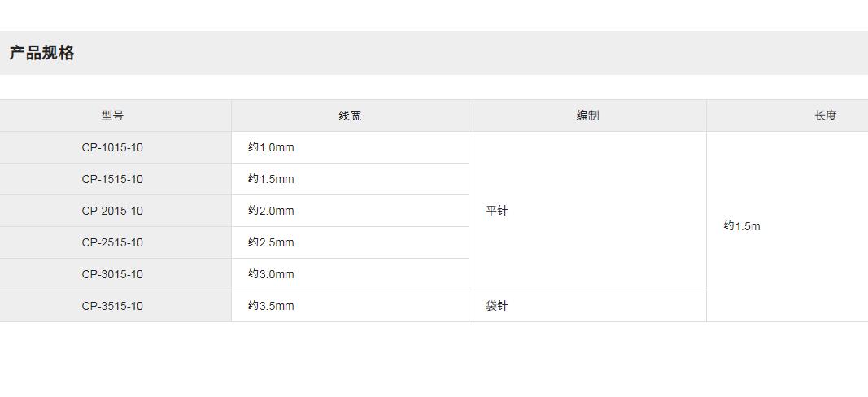The height and width of the screenshot is (397, 868).
Task: Select the CP-3515-10 model cell
Action: tap(112, 306)
